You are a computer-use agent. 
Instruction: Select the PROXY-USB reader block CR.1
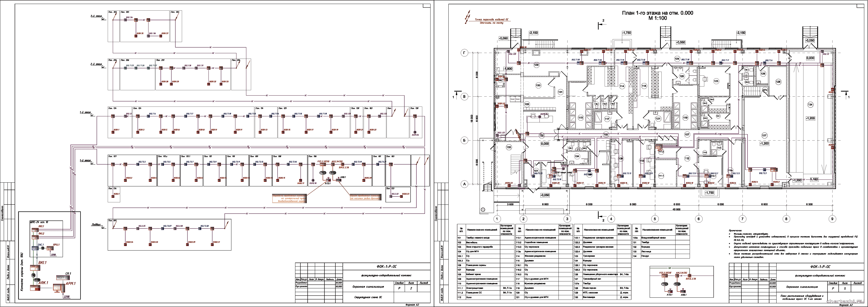[63, 278]
